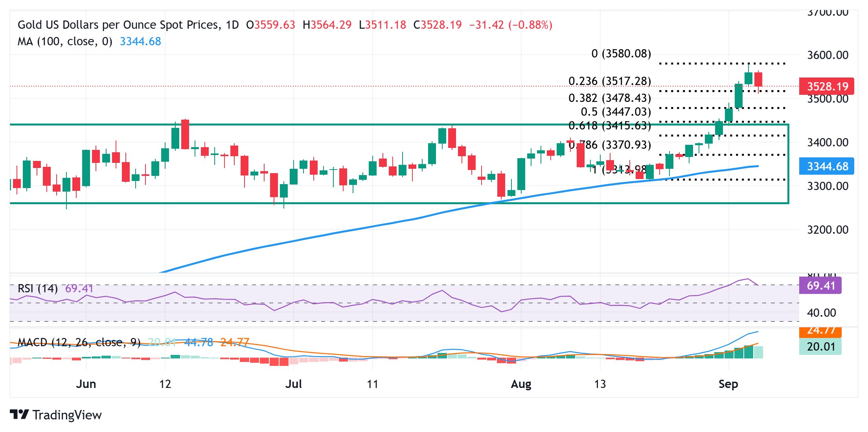
Task: Click the green 20.01 MACD histogram tag
Action: pos(820,347)
